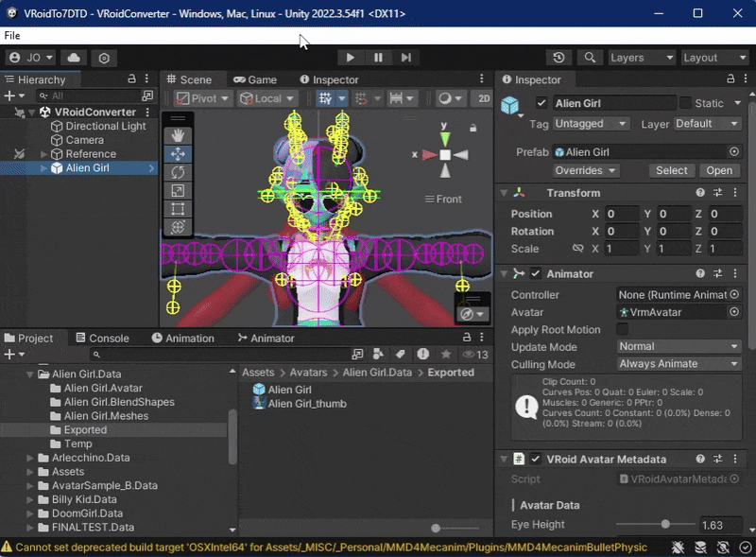Click the Scene gizmo Y axis cone

[445, 138]
